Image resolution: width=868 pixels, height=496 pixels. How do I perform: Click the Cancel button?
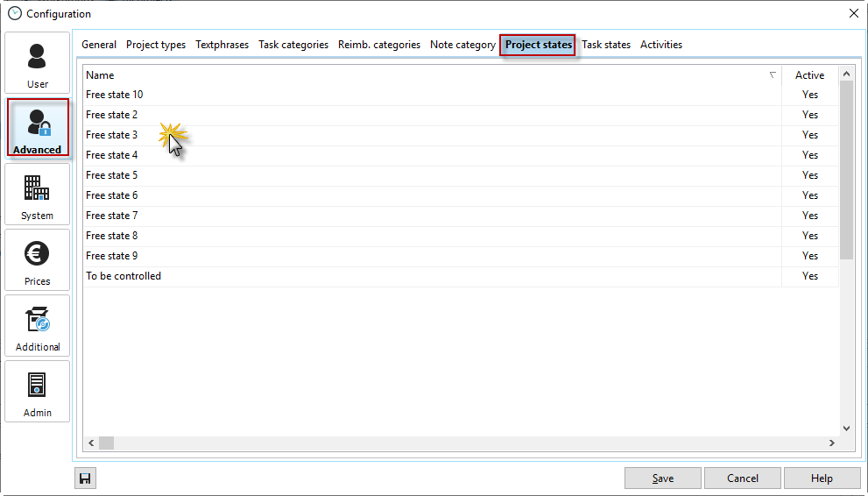743,478
